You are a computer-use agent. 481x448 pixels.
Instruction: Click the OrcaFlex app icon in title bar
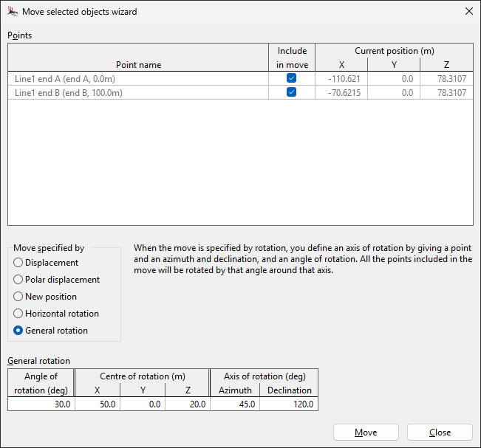[x=13, y=12]
